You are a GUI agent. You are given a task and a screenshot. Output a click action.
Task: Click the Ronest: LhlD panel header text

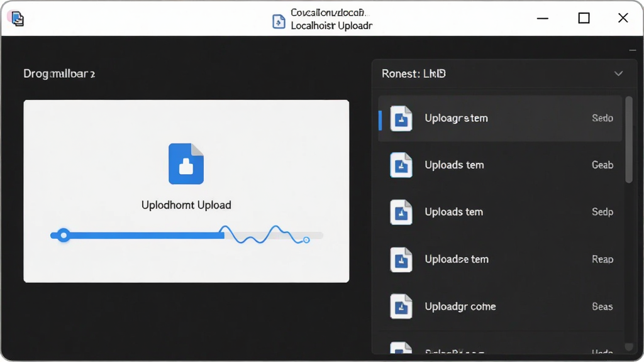tap(414, 74)
